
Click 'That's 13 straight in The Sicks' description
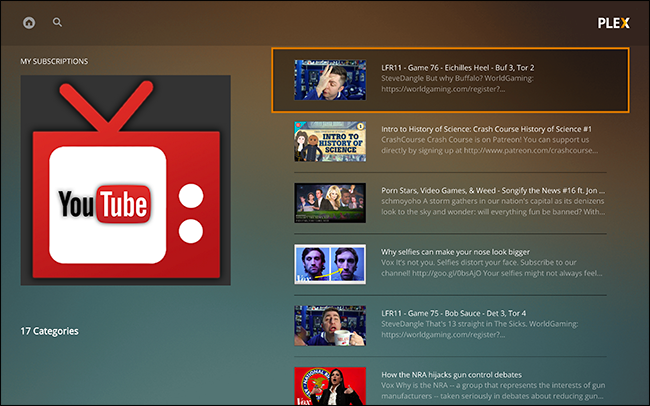[480, 329]
